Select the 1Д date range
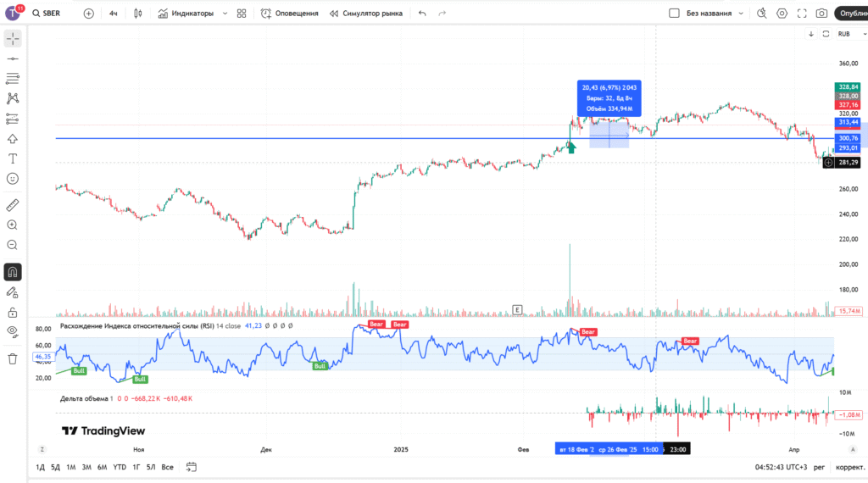 coord(41,467)
